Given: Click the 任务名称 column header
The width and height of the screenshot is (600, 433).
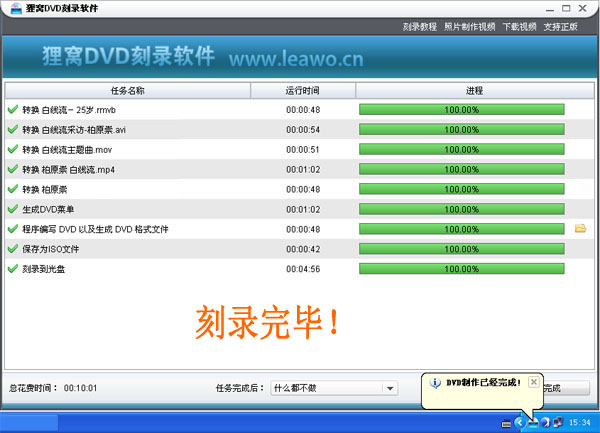Looking at the screenshot, I should pos(128,91).
